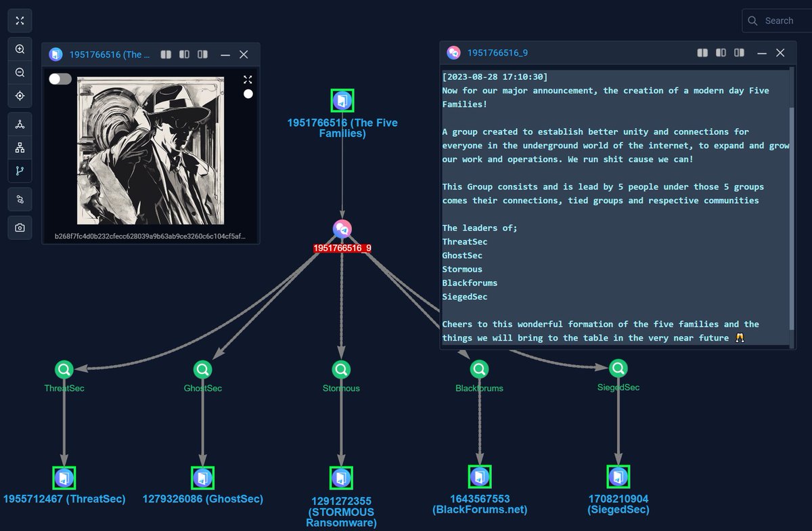Select the Blackforums search node

[x=479, y=370]
